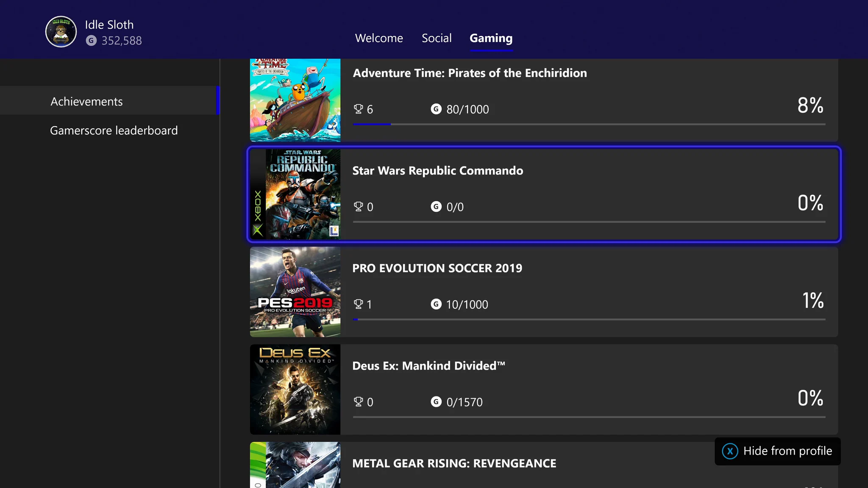The height and width of the screenshot is (488, 868).
Task: Click the Republic Commando cover art
Action: tap(295, 194)
